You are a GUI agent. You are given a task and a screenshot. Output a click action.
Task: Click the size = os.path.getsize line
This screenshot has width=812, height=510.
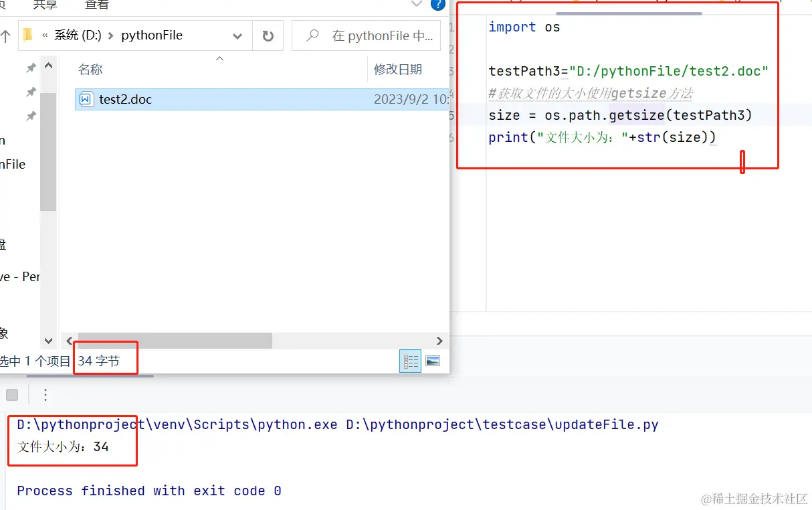point(620,116)
